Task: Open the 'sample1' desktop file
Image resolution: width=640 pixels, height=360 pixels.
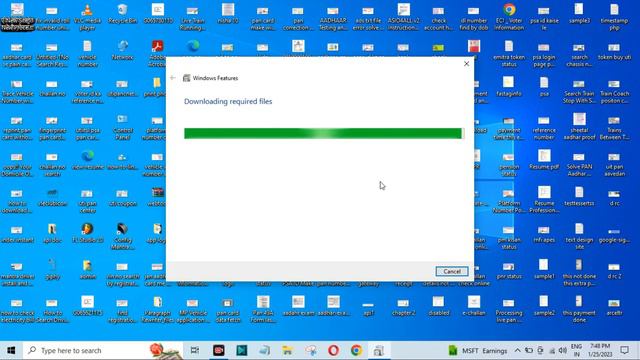Action: tap(544, 269)
